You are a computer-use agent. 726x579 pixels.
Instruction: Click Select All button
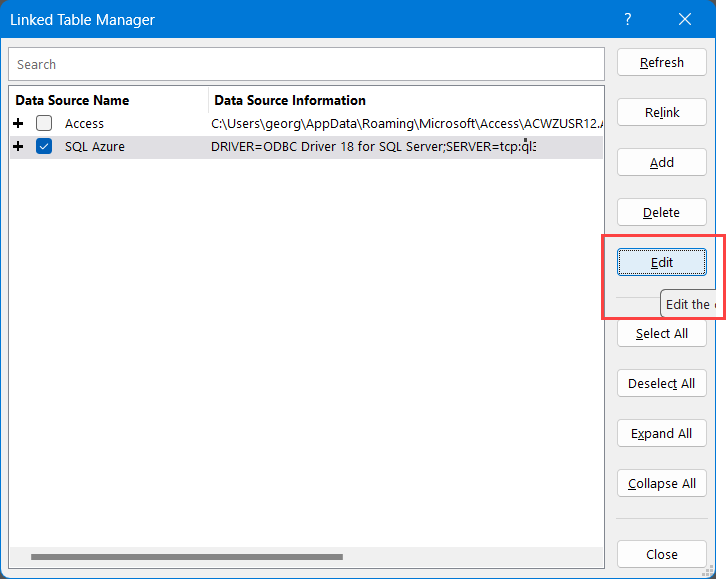coord(662,333)
